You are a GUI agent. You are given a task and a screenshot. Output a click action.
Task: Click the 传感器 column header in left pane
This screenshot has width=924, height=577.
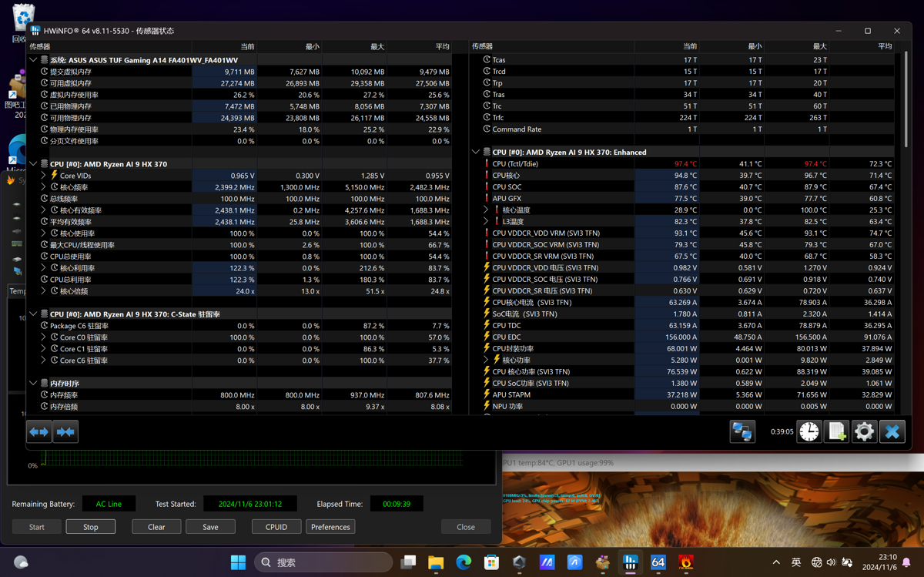pos(109,46)
